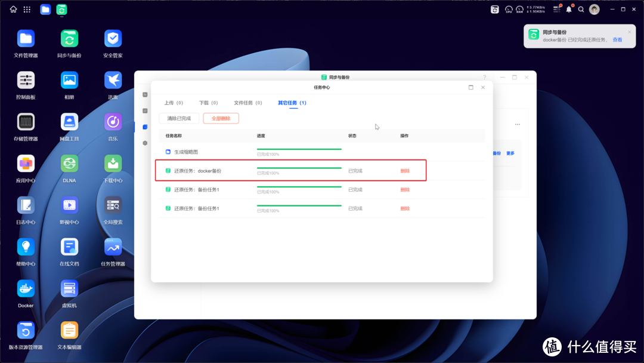Image resolution: width=644 pixels, height=363 pixels.
Task: Switch to the 上传 (0) tab
Action: (174, 103)
